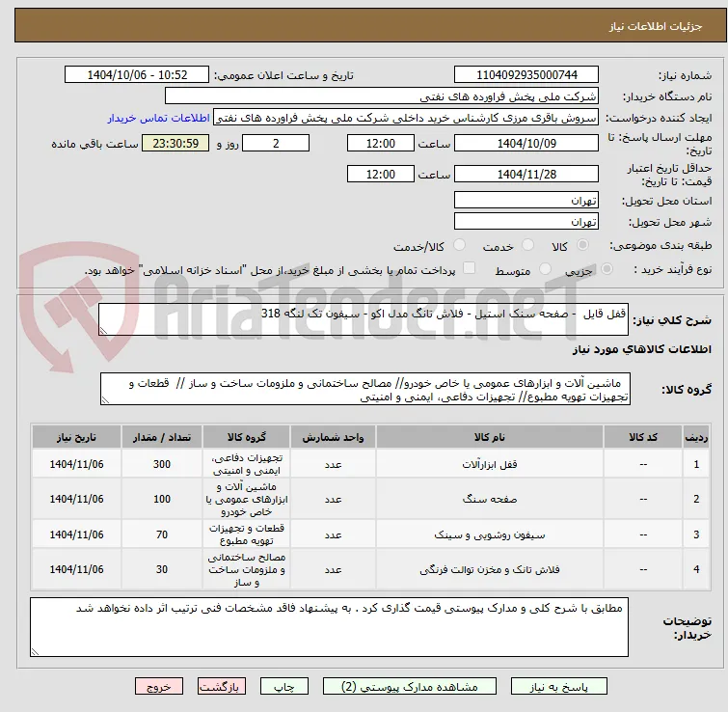The image size is (728, 712).
Task: Select the خدمت radio button
Action: (527, 245)
